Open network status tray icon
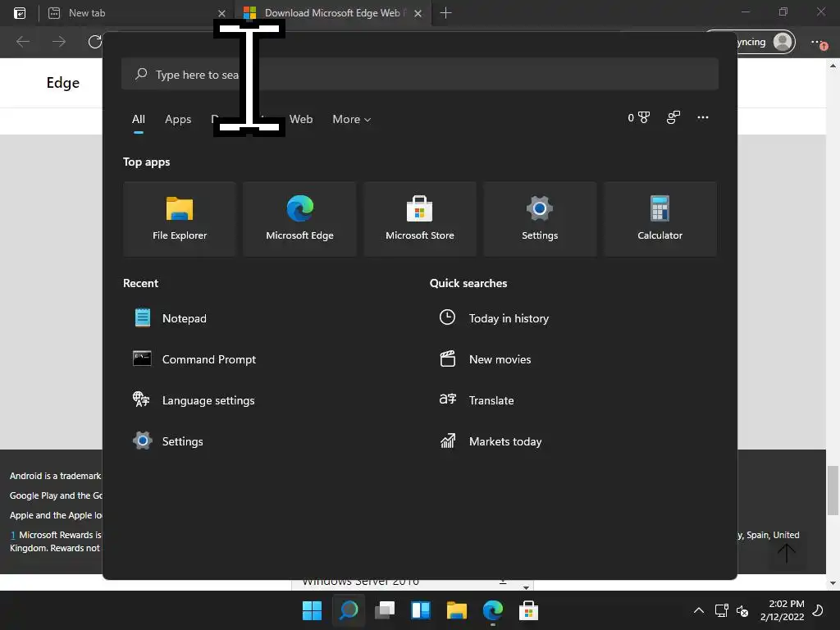The image size is (840, 630). click(x=721, y=610)
